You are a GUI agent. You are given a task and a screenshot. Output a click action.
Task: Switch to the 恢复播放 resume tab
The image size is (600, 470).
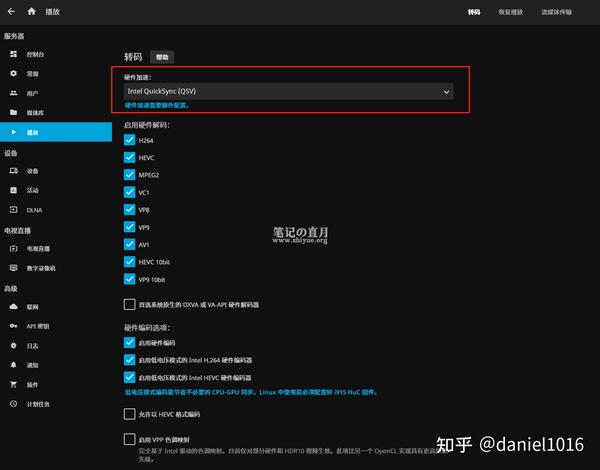[x=510, y=12]
